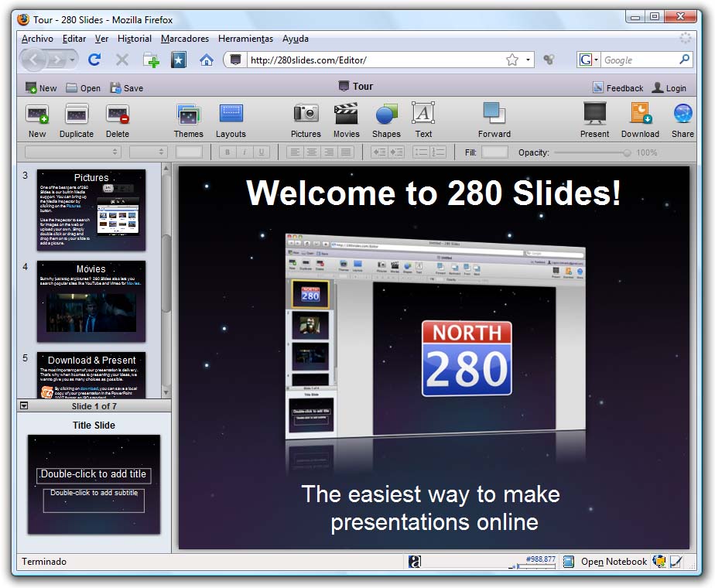The width and height of the screenshot is (715, 588).
Task: Open an existing presentation
Action: coord(83,88)
